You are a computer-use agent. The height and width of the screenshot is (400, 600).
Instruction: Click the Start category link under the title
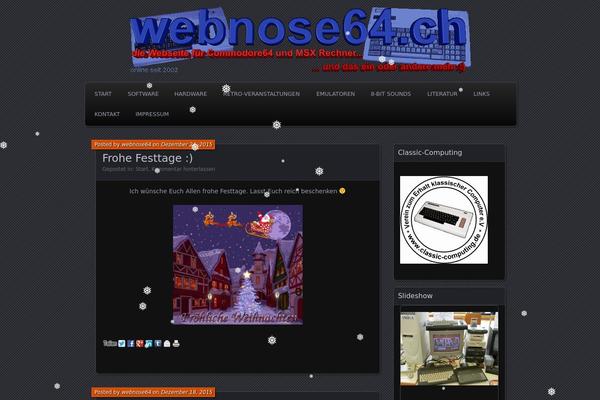[x=141, y=169]
